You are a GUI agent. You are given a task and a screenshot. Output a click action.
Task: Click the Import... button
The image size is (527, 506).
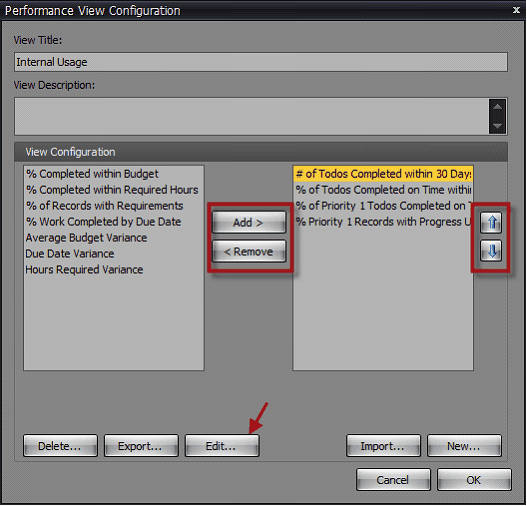click(x=383, y=446)
